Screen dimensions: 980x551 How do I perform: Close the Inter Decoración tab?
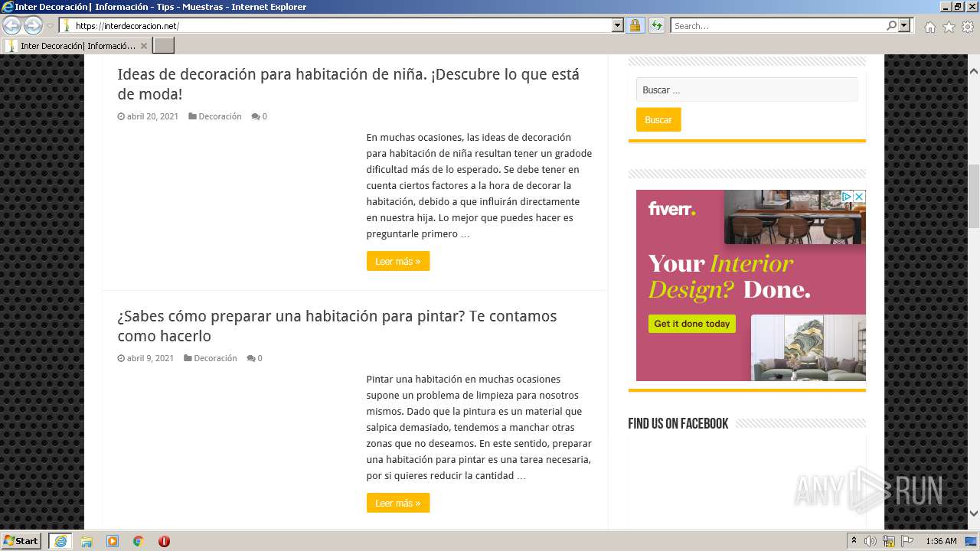click(x=143, y=46)
